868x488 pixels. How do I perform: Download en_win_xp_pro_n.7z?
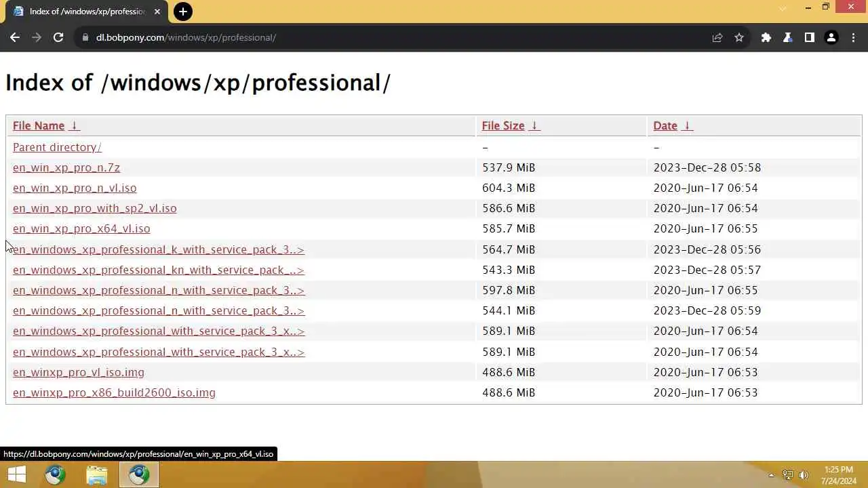(66, 167)
